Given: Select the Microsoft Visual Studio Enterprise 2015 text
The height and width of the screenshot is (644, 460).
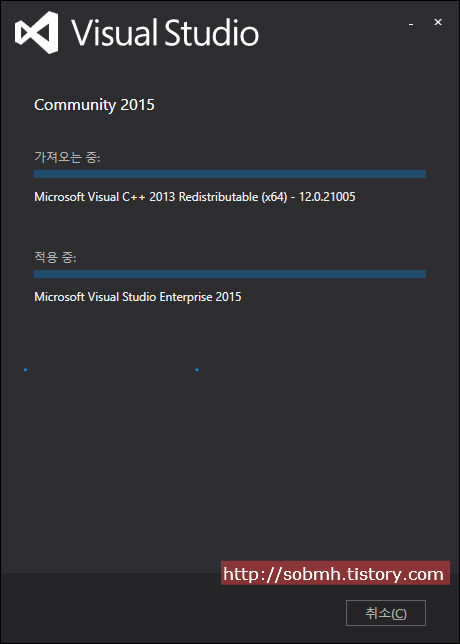Looking at the screenshot, I should tap(138, 297).
